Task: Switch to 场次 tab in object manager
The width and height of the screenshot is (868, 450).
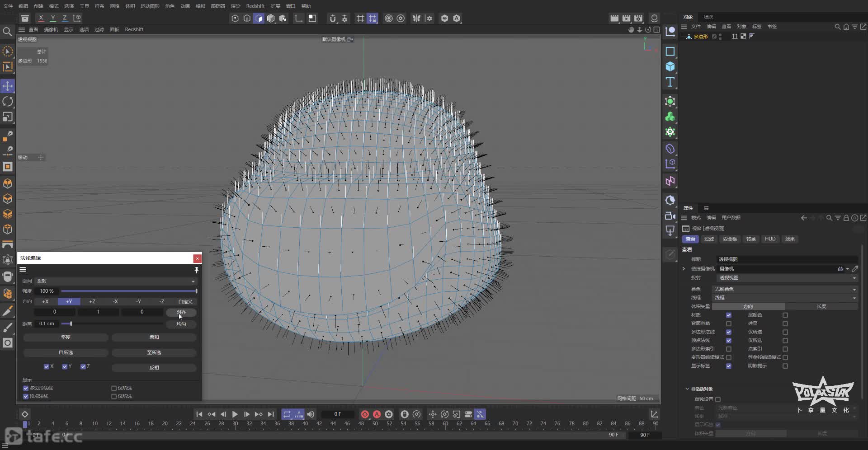Action: 708,17
